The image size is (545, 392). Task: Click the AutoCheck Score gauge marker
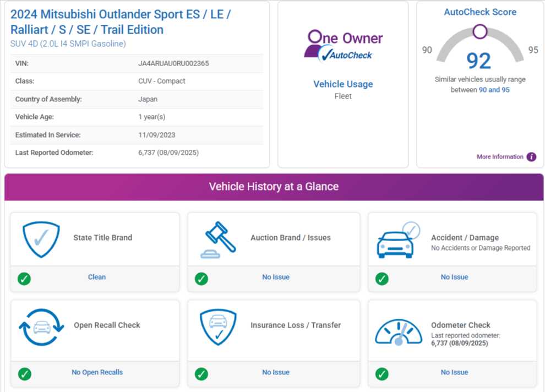pos(479,31)
